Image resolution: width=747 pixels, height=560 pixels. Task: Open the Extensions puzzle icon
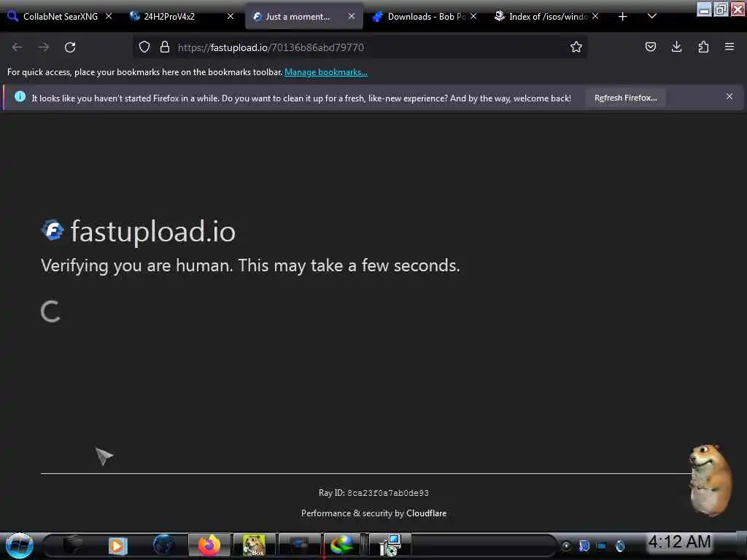(703, 47)
